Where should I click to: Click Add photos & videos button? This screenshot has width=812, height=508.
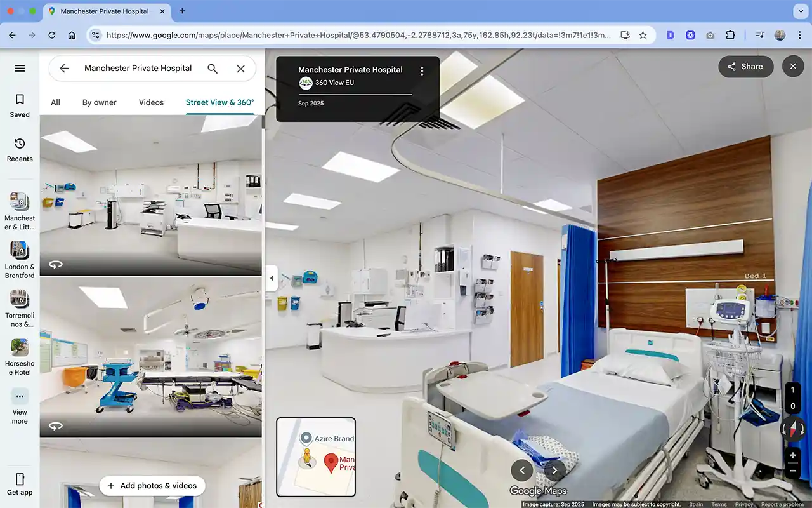(152, 486)
